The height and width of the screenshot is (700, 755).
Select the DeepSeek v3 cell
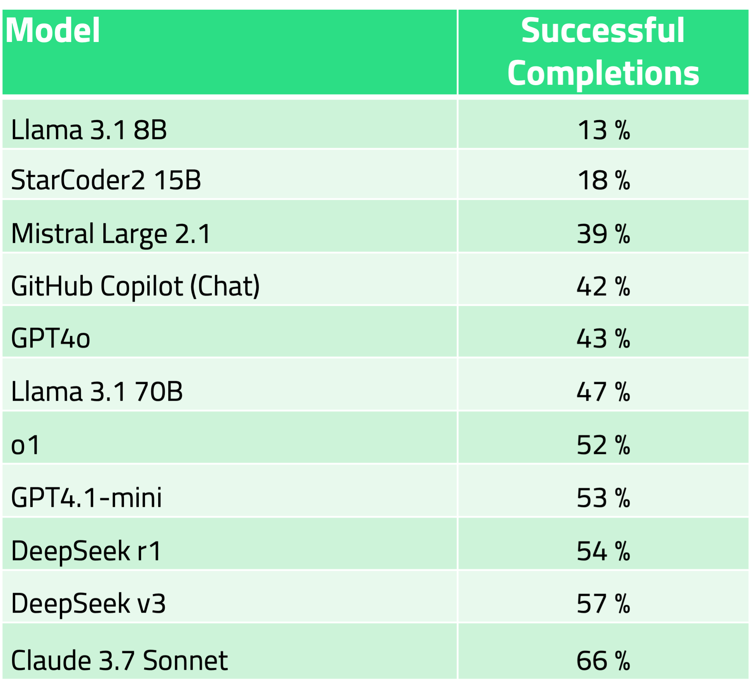coord(88,603)
